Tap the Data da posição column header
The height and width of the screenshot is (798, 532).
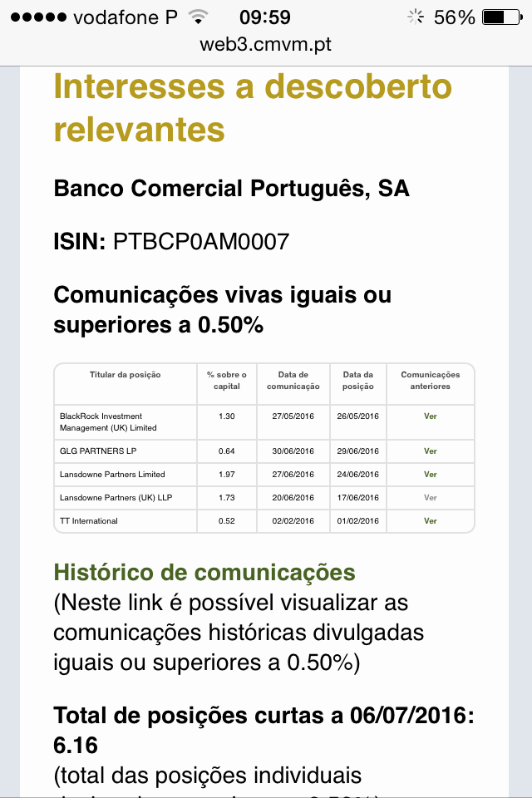coord(358,381)
